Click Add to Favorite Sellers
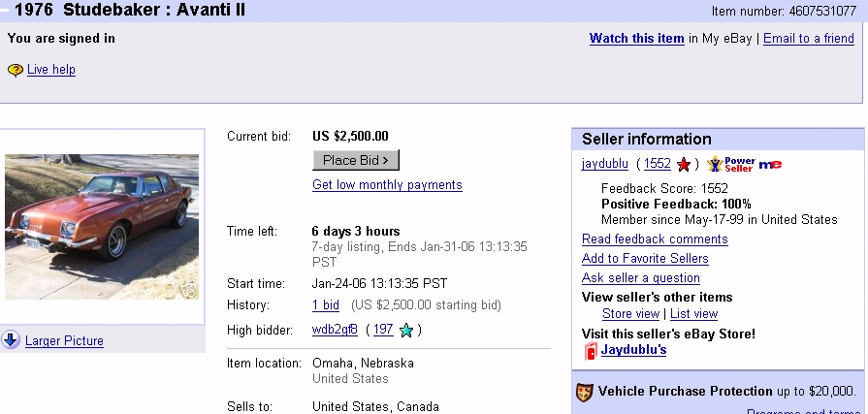This screenshot has height=414, width=868. pos(645,259)
